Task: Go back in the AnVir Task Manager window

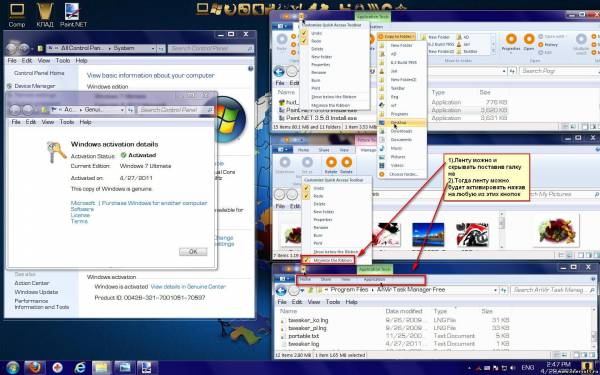Action: [x=281, y=290]
